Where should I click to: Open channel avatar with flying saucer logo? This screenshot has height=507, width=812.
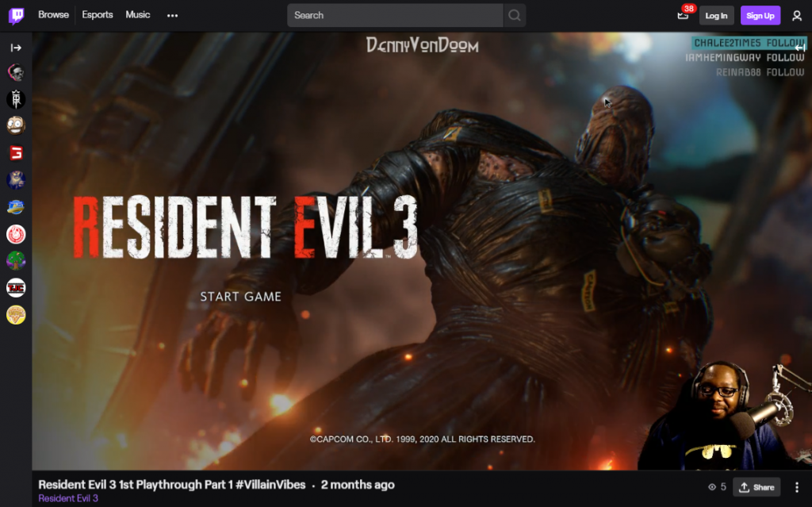pyautogui.click(x=16, y=207)
